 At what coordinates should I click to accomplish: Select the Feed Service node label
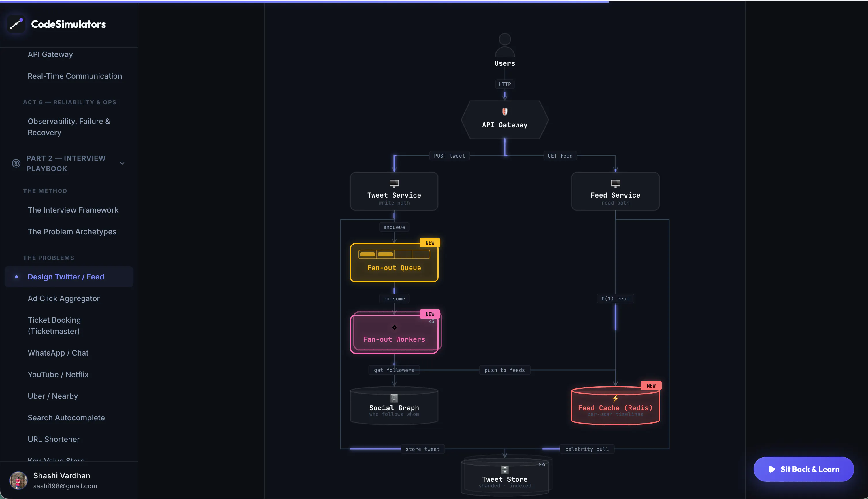pos(615,195)
